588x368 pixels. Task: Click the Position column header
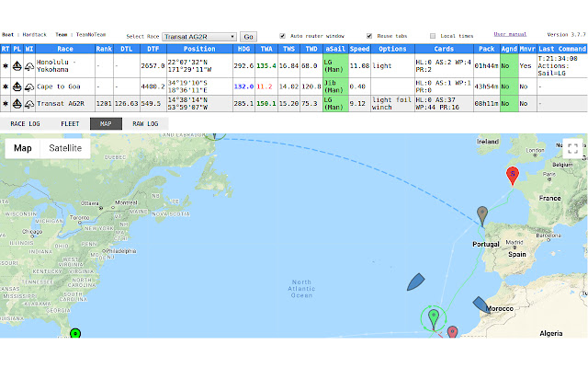coord(199,49)
